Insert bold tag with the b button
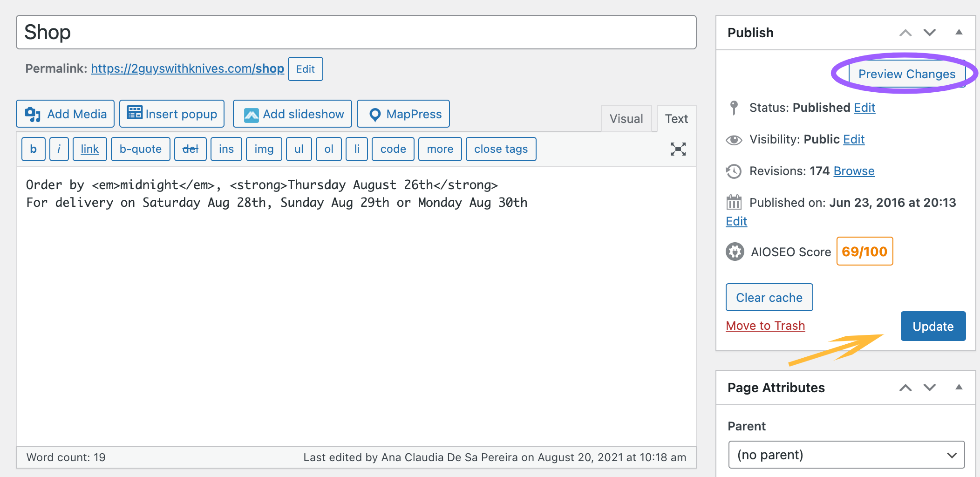The image size is (980, 477). click(x=34, y=149)
